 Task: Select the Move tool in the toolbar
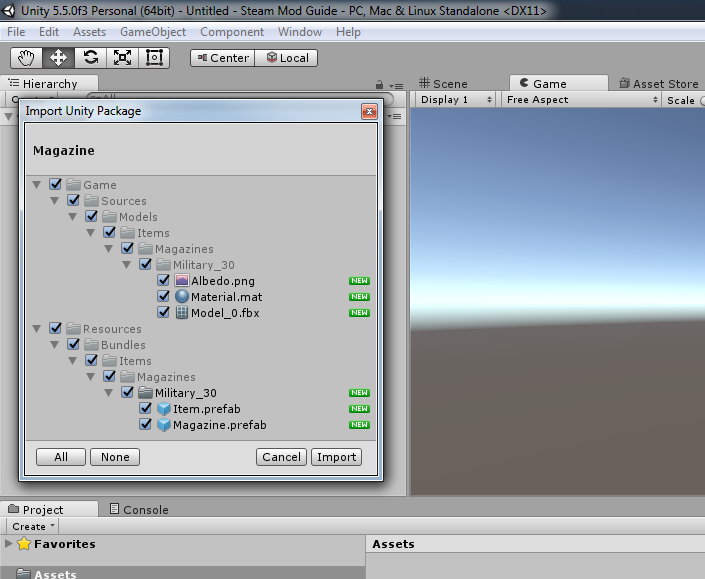click(58, 58)
